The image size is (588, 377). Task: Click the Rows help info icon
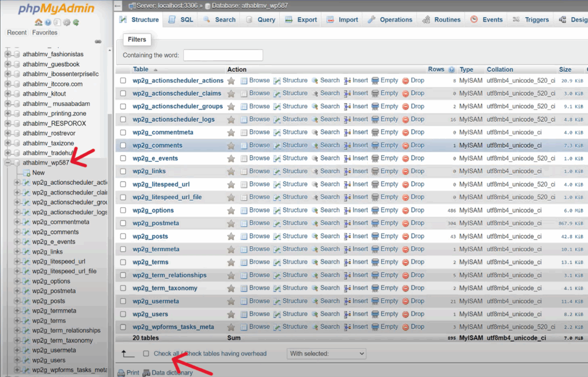(451, 69)
